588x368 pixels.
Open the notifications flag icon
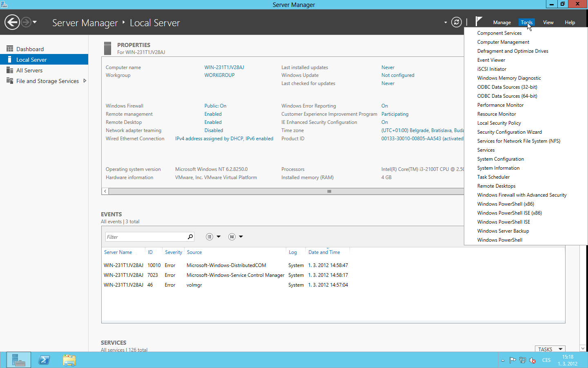(479, 21)
